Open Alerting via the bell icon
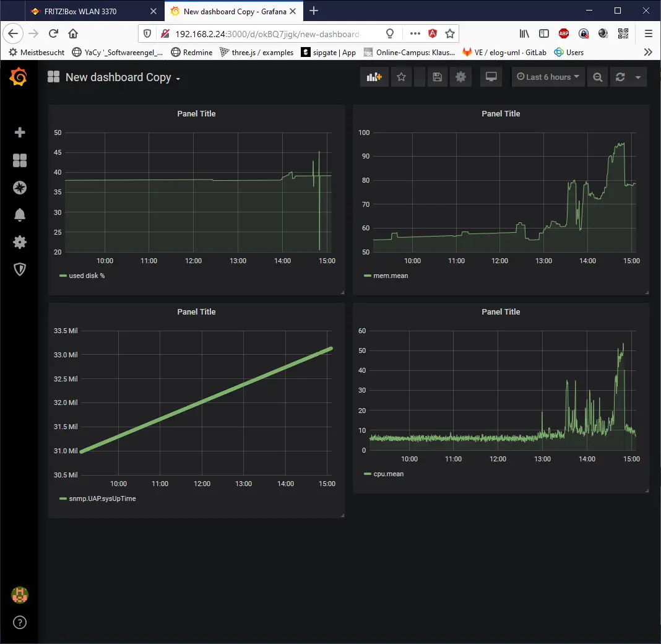The width and height of the screenshot is (661, 644). 19,214
